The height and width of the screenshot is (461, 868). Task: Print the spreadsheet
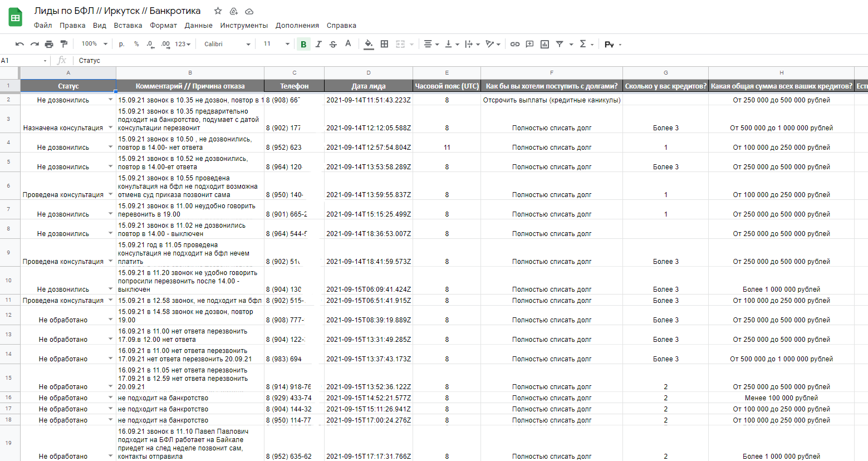[49, 44]
